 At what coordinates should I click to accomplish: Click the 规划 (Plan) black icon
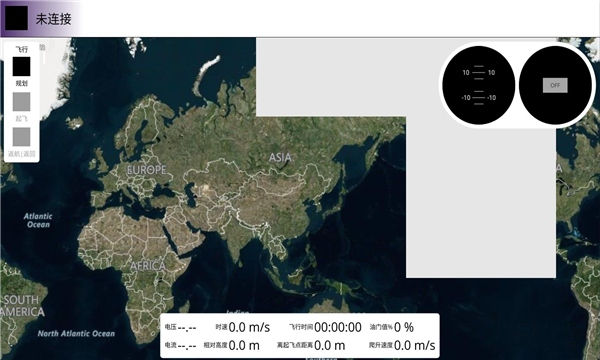click(x=21, y=67)
